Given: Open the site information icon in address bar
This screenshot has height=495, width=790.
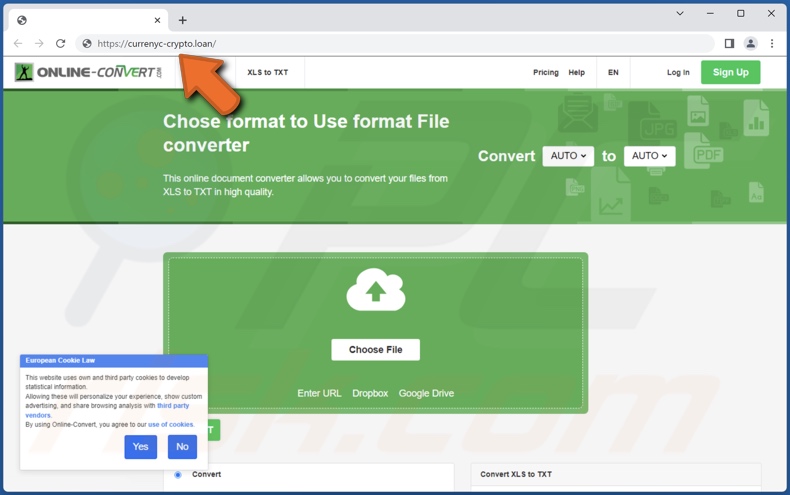Looking at the screenshot, I should (x=87, y=44).
